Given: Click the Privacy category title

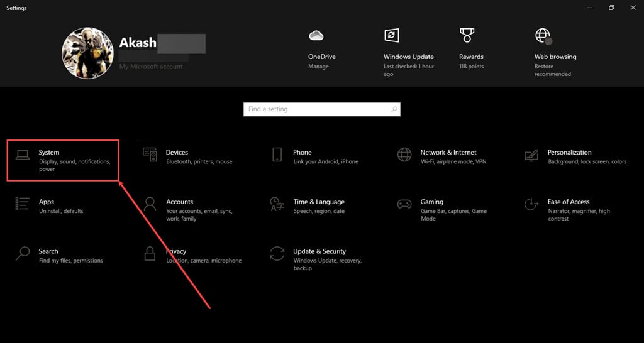Looking at the screenshot, I should [176, 251].
